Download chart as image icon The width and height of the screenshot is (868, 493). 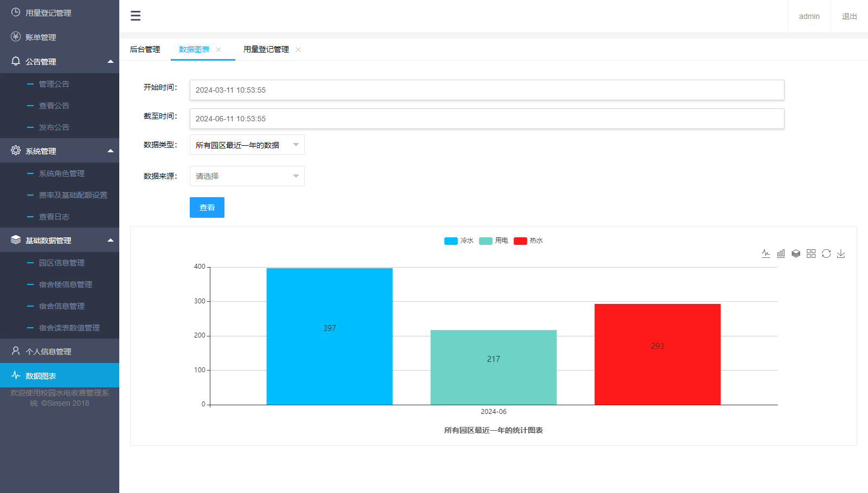[x=841, y=254]
